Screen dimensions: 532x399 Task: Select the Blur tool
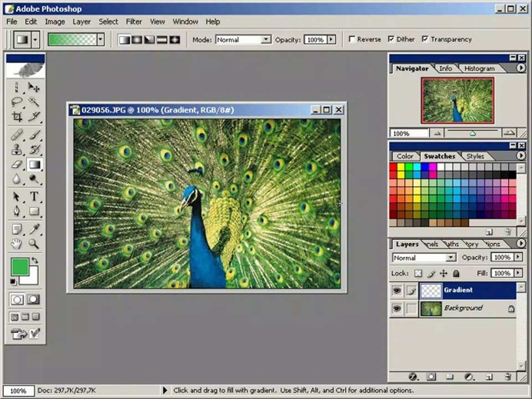point(16,179)
